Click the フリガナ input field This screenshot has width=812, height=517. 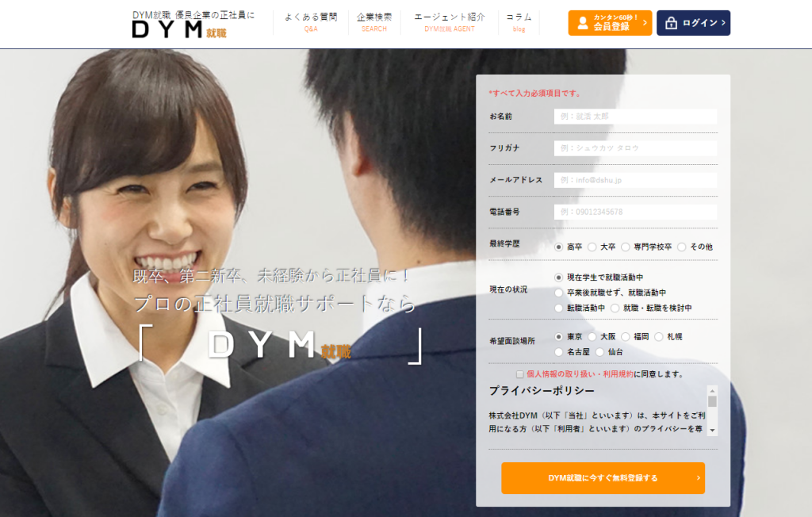[635, 148]
